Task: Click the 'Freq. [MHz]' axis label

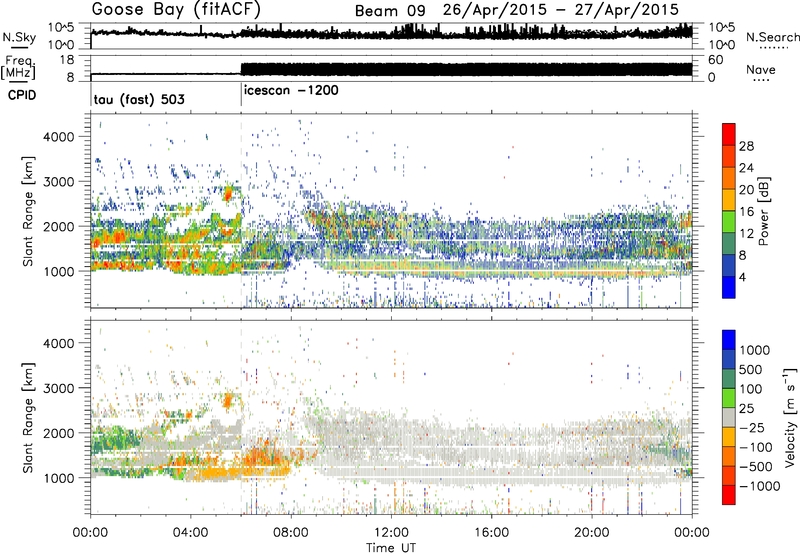Action: [x=19, y=68]
